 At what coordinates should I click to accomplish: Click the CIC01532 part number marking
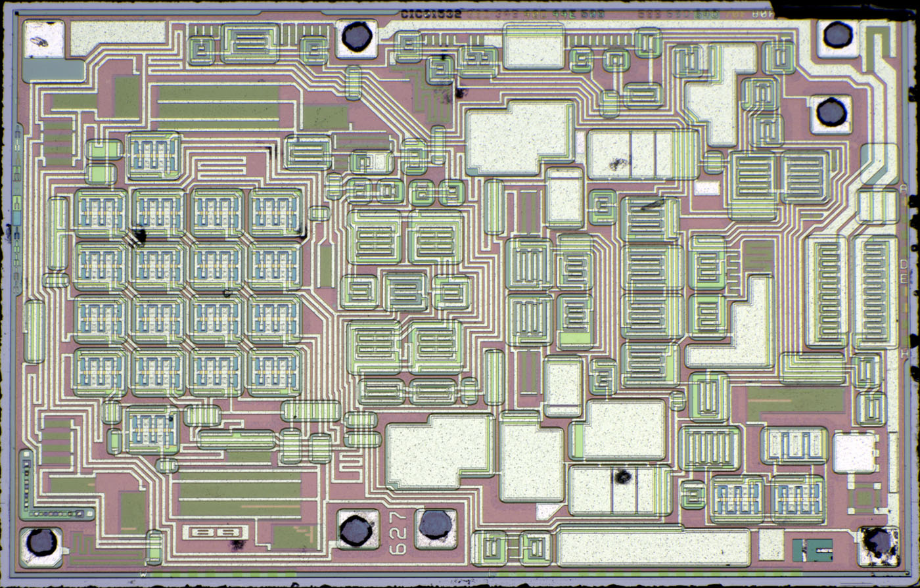click(430, 14)
